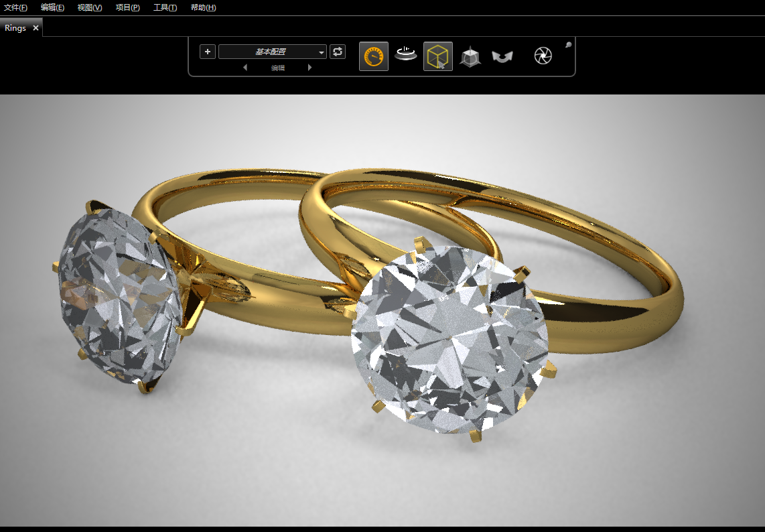Open the 项目(P) menu
Screen dimensions: 765x532
click(x=127, y=7)
